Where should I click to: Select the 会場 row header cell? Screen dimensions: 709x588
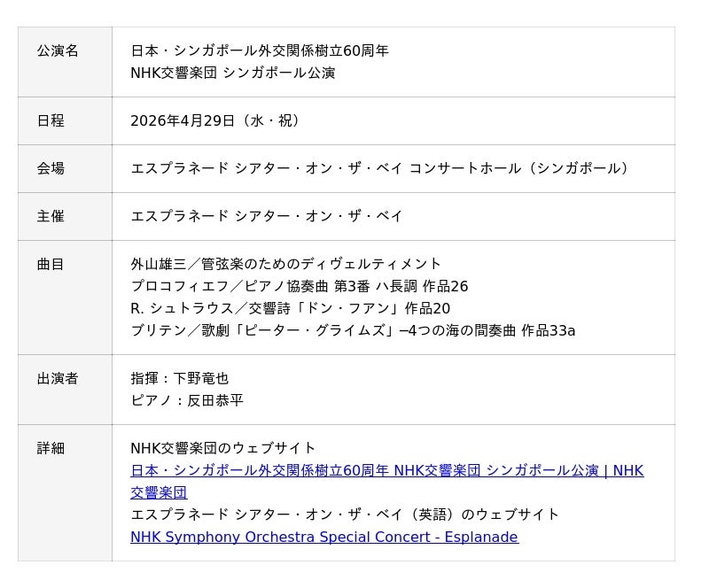51,168
